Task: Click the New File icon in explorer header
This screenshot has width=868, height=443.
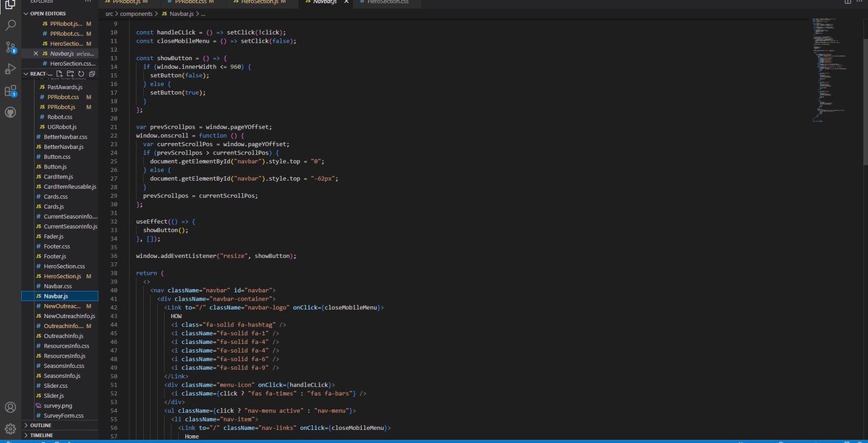Action: (x=60, y=74)
